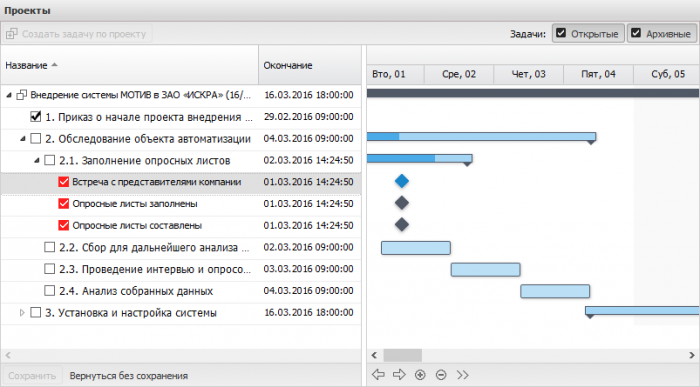
Task: Check task 3. Установка и настройка системы
Action: 36,312
